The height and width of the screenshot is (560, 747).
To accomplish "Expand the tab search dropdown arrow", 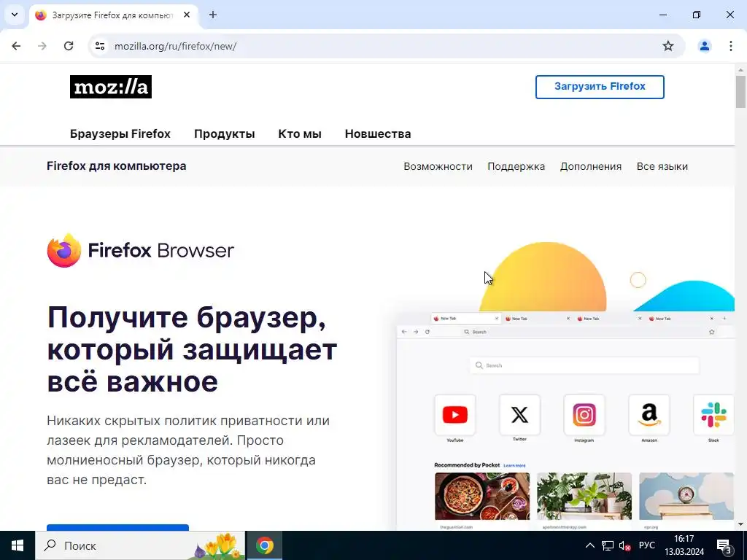I will [15, 15].
